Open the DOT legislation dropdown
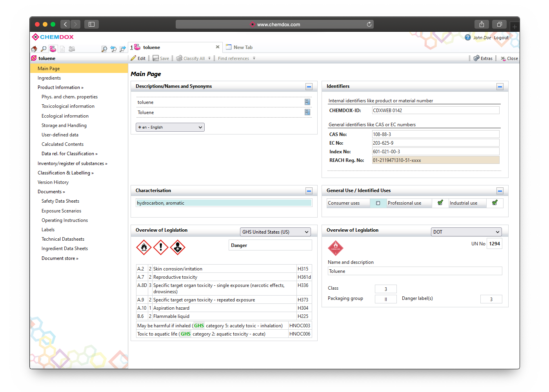Image resolution: width=549 pixels, height=392 pixels. point(466,232)
